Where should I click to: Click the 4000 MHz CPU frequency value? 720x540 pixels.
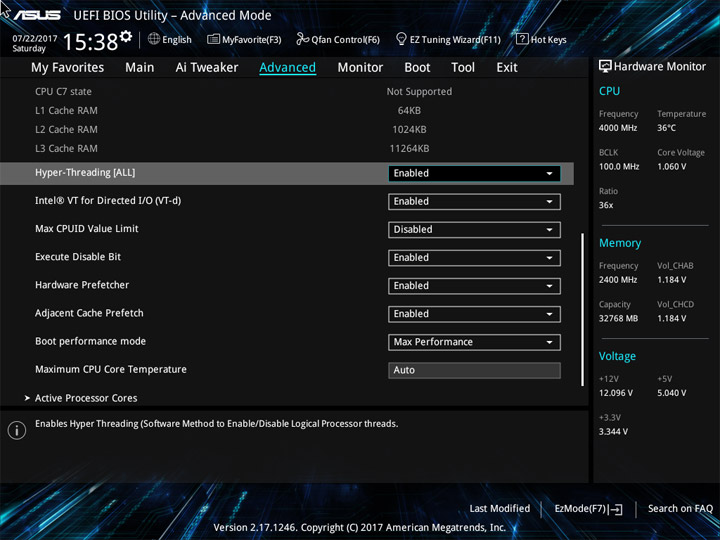click(618, 128)
